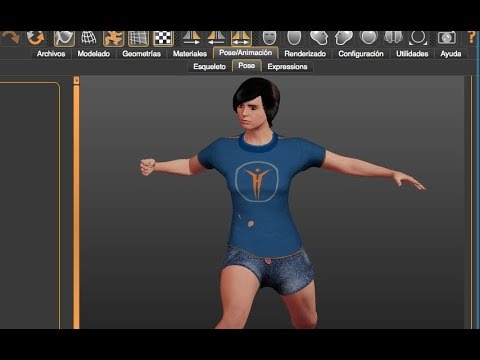Screen dimensions: 480x360
Task: Toggle the checkerboard background icon
Action: (x=163, y=38)
